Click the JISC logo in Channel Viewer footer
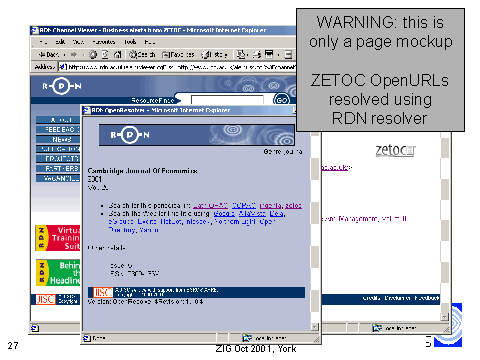Viewport: 480px width, 360px height. 45,299
